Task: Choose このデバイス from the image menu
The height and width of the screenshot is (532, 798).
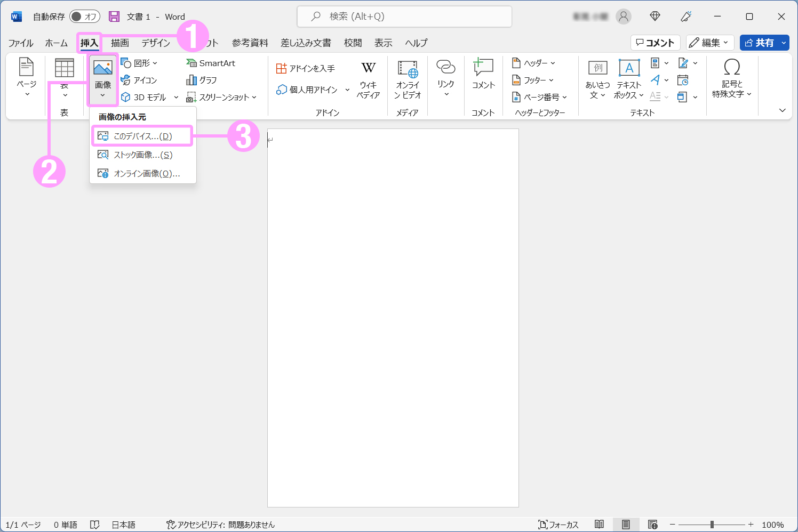Action: [142, 135]
